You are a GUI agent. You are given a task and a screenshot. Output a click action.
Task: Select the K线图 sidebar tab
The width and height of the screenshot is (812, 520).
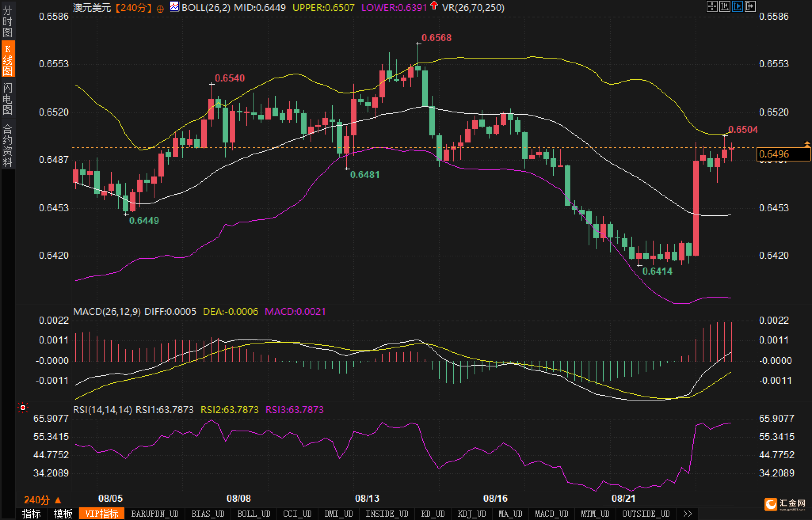pos(8,59)
